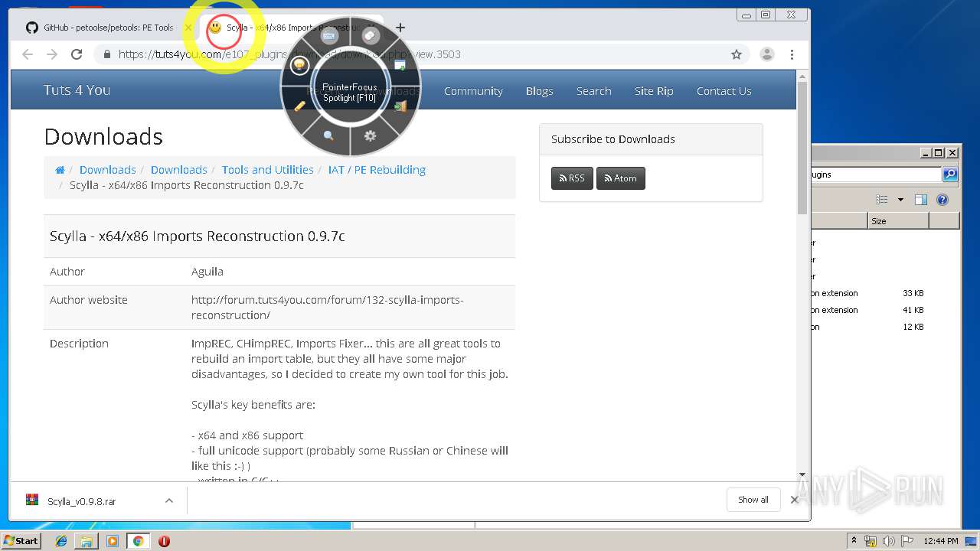Choose the window capture icon in PointerFocus wheel
The image size is (980, 551).
coord(400,65)
